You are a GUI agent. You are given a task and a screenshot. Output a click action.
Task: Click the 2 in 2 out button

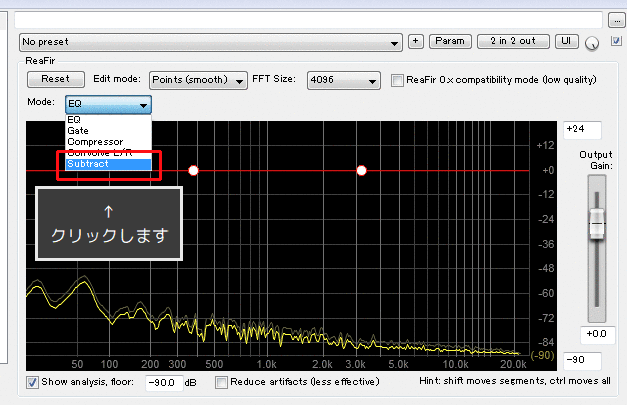pyautogui.click(x=512, y=42)
